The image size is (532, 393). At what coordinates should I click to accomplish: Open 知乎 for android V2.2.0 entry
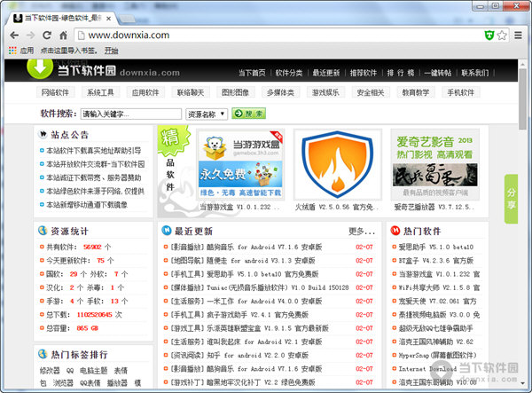tap(239, 356)
